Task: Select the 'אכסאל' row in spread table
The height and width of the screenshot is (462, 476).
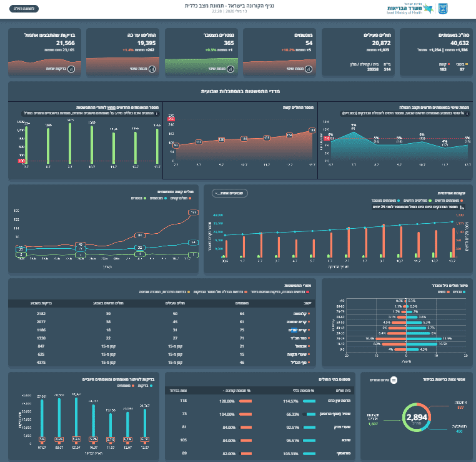Action: [162, 346]
